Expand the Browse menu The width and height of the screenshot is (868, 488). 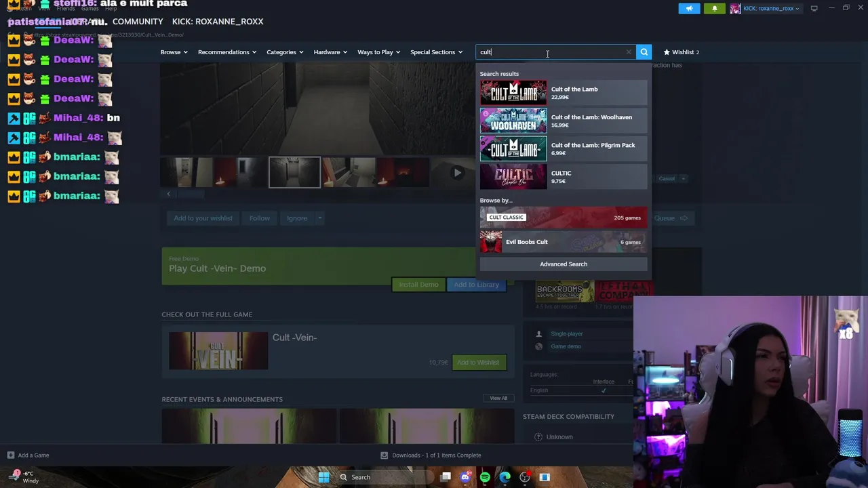pyautogui.click(x=174, y=52)
